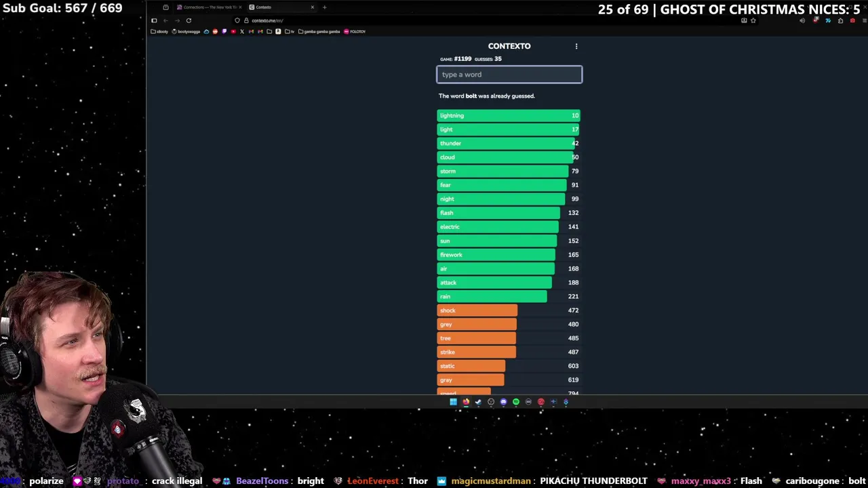
Task: Open the Contexto three-dot options menu
Action: (x=576, y=46)
